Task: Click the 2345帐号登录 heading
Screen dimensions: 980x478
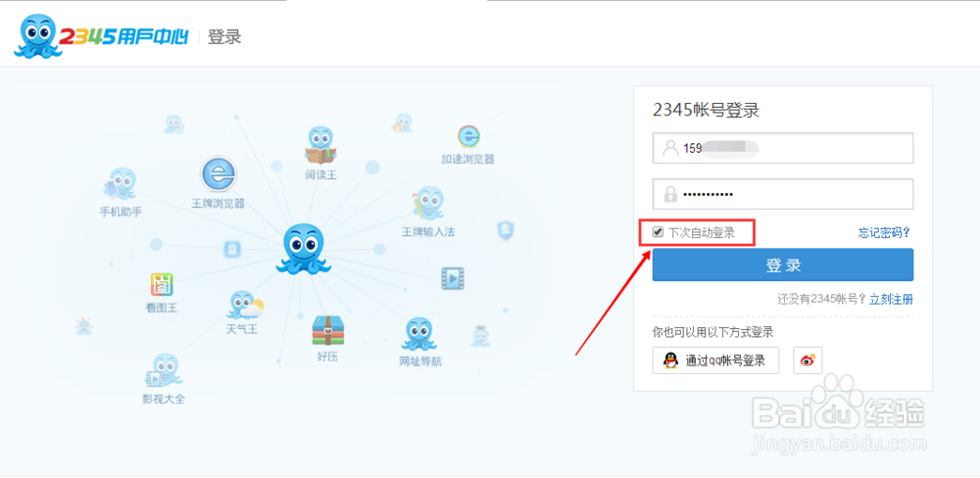Action: [706, 111]
